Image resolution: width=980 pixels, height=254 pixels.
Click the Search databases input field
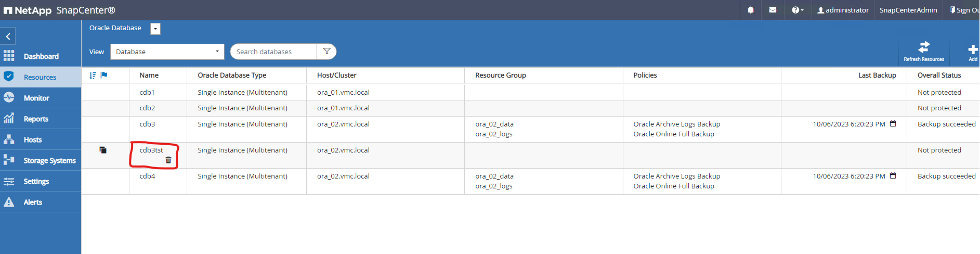(x=273, y=52)
